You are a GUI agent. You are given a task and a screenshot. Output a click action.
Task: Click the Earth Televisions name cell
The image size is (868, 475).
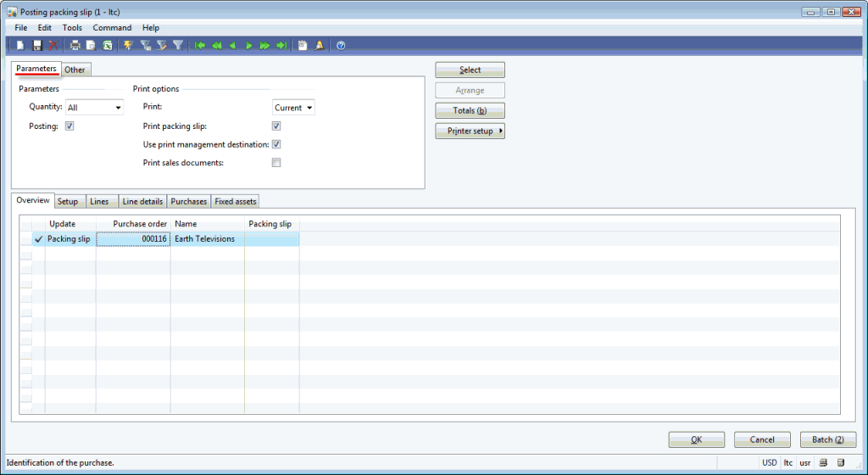207,239
